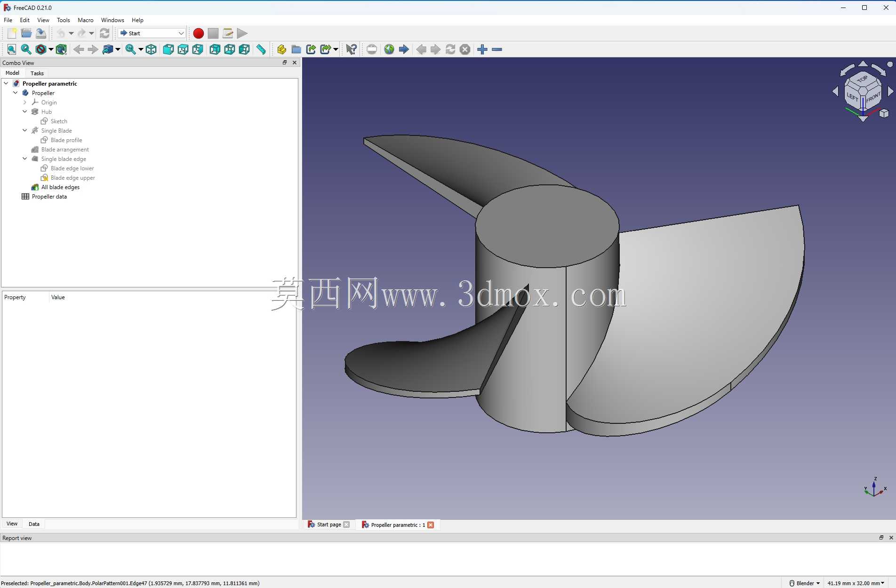
Task: Open the Windows menu
Action: 112,20
